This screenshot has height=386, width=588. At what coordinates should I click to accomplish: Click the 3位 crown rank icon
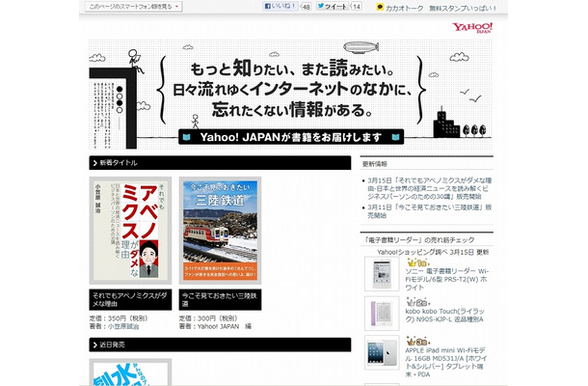(417, 342)
